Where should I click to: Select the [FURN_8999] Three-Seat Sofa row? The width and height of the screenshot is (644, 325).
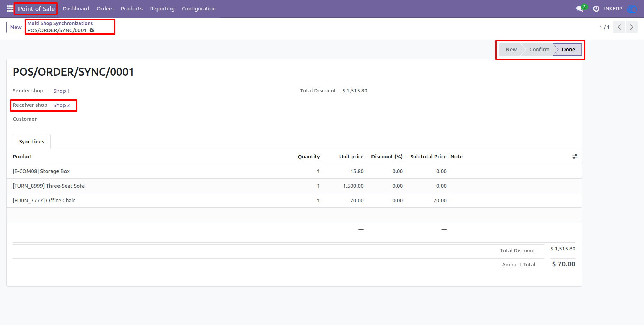coord(294,186)
